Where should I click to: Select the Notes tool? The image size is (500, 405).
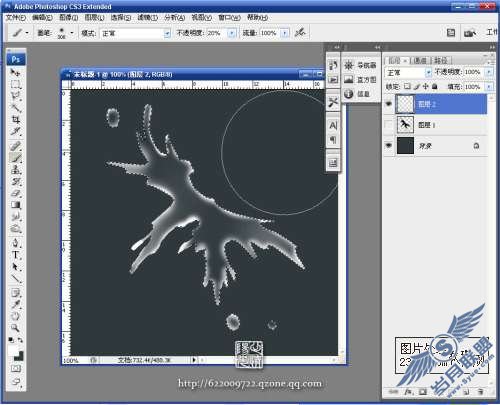tap(15, 293)
